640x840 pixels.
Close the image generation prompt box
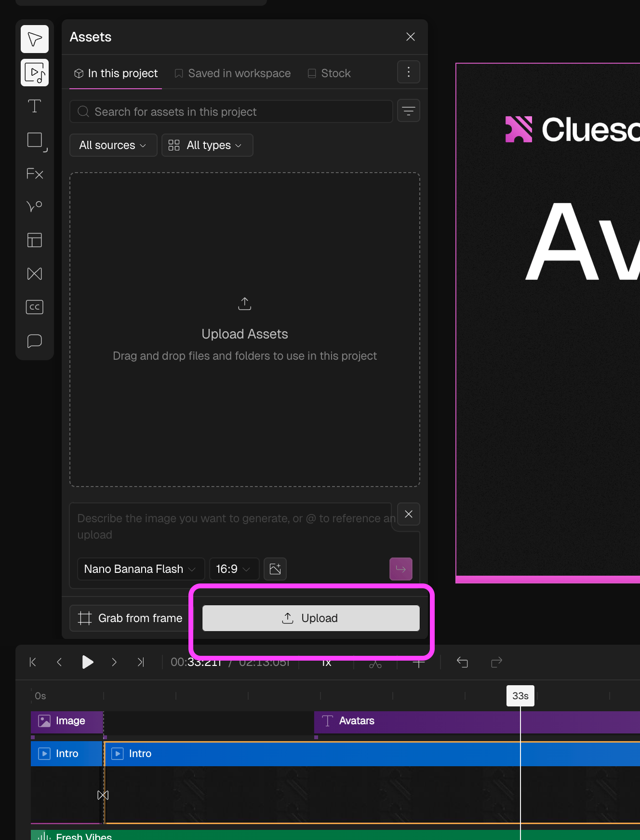409,514
